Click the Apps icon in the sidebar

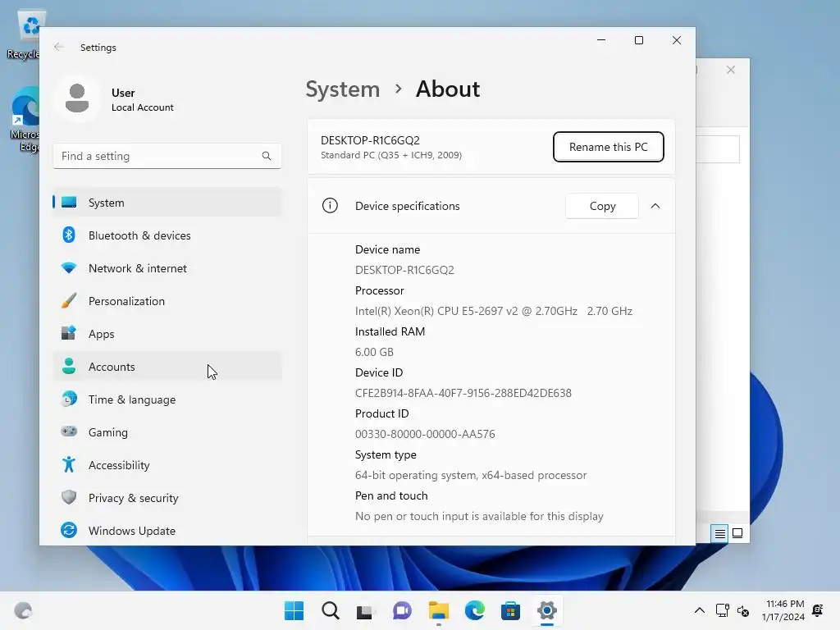point(69,333)
